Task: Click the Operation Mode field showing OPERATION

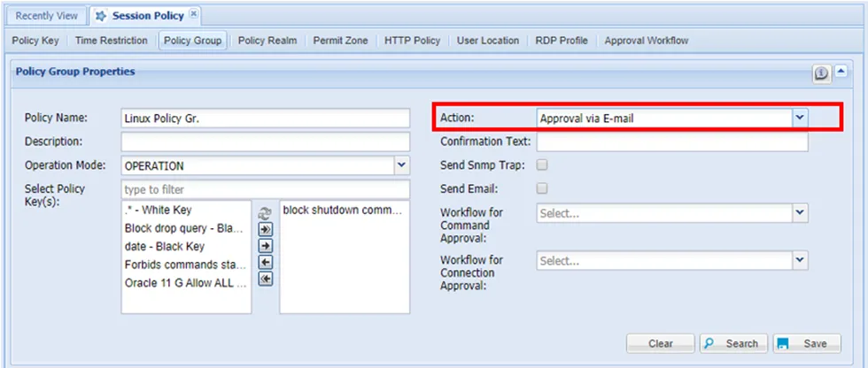Action: (x=258, y=165)
